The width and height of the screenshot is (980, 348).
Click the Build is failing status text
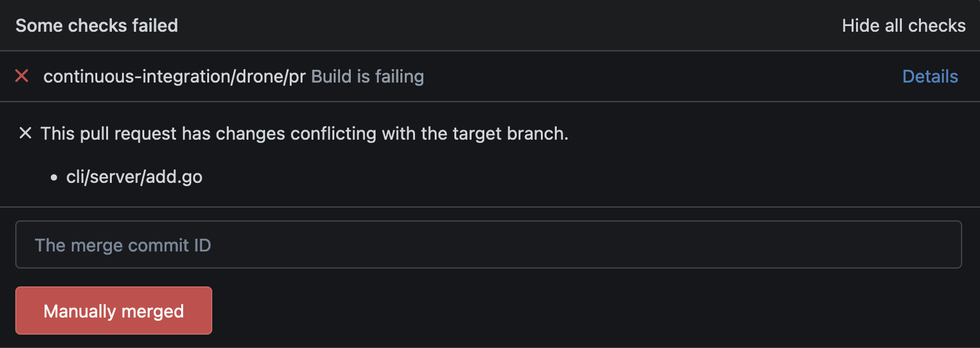click(367, 77)
